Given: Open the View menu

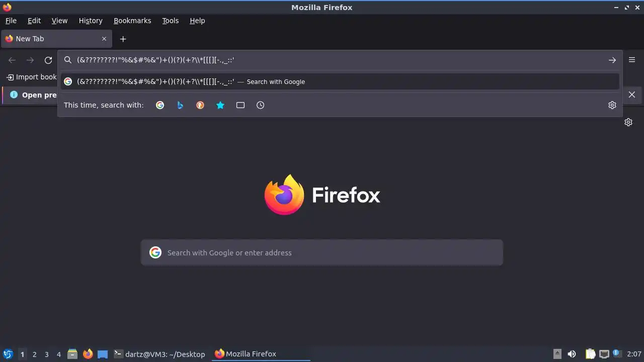Looking at the screenshot, I should point(59,21).
